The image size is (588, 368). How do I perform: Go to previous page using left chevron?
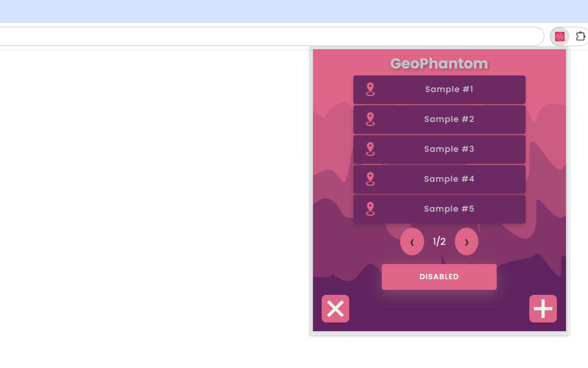412,241
